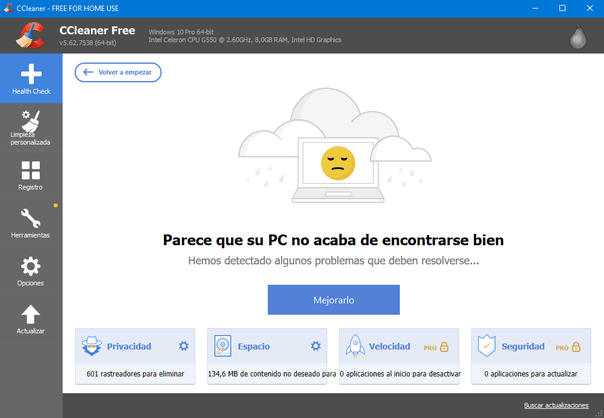
Task: Select the Seguridad card title
Action: point(523,346)
